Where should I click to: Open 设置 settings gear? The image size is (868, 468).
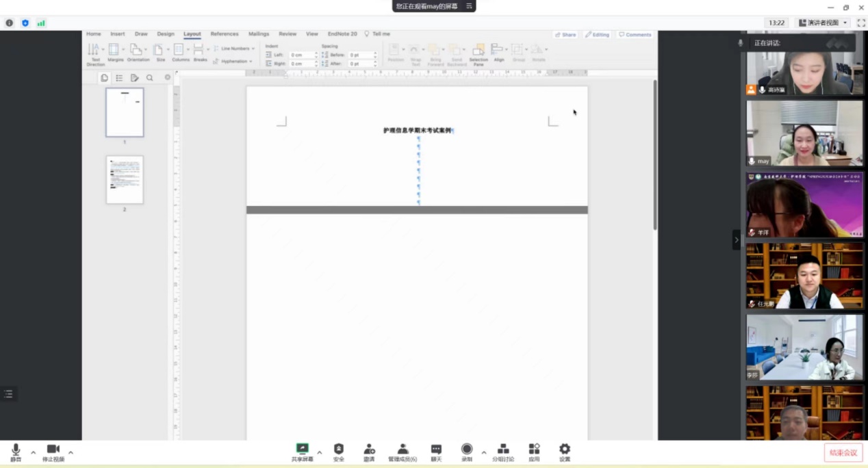click(565, 450)
